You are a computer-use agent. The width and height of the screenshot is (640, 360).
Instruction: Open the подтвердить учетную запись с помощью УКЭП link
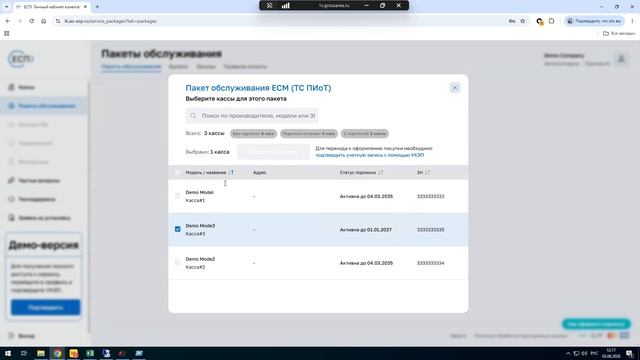[370, 155]
